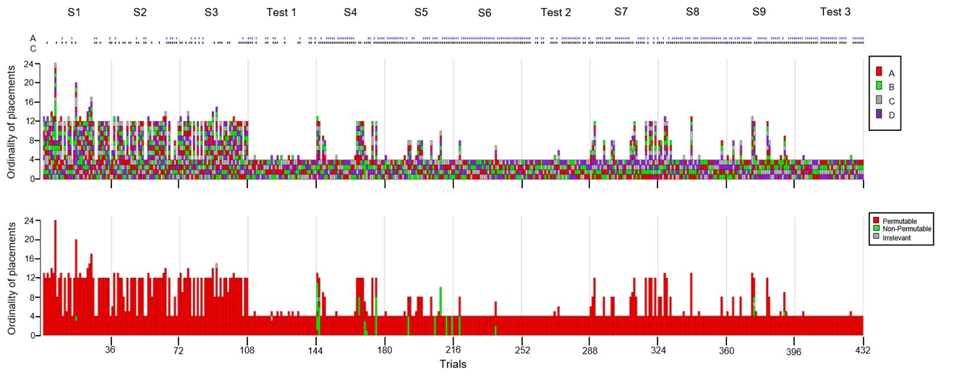Click the S3 session label
The width and height of the screenshot is (980, 377).
(x=210, y=12)
